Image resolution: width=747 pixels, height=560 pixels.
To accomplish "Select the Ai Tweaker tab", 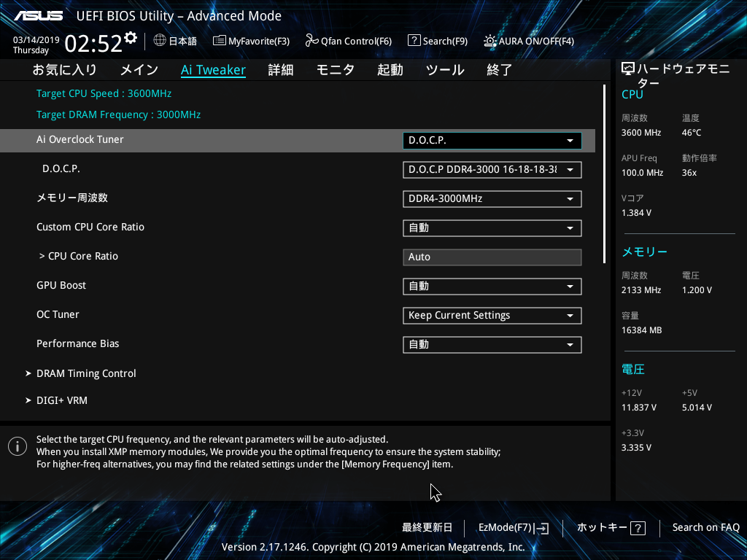I will coord(214,70).
